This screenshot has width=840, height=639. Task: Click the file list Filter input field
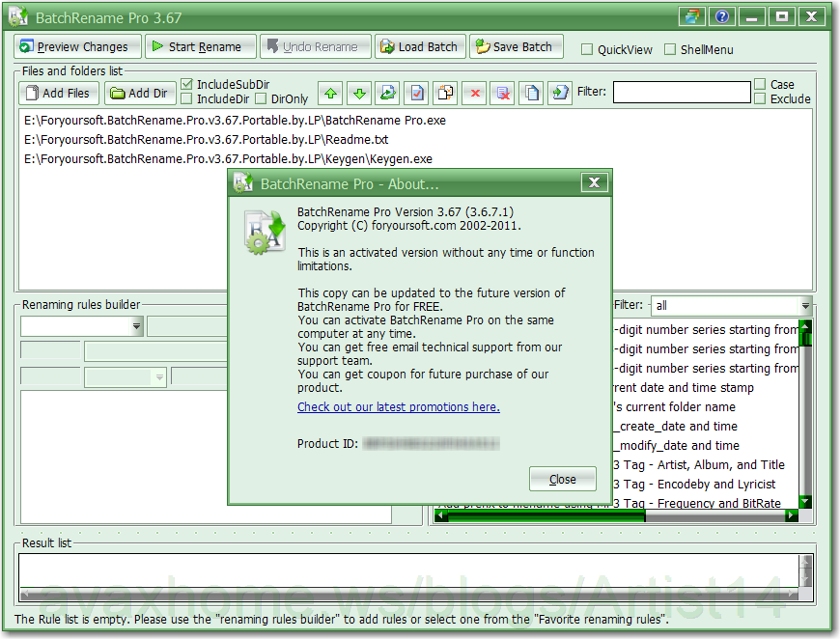682,92
